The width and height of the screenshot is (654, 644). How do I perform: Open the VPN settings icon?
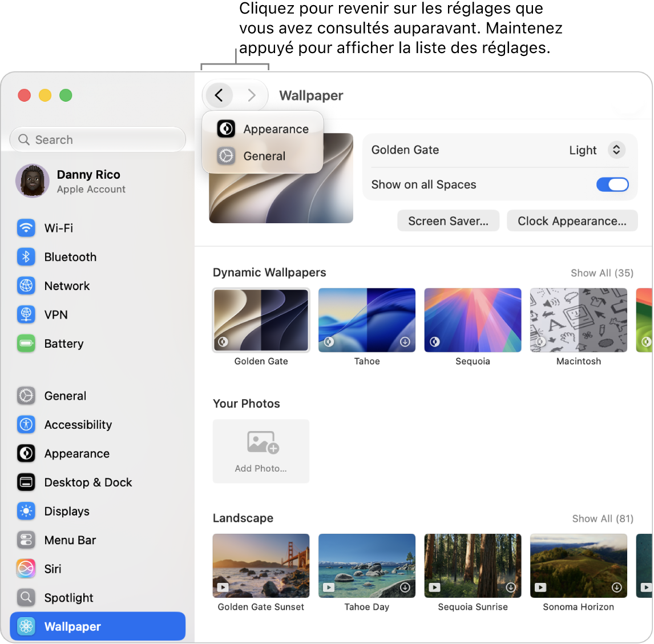click(26, 314)
